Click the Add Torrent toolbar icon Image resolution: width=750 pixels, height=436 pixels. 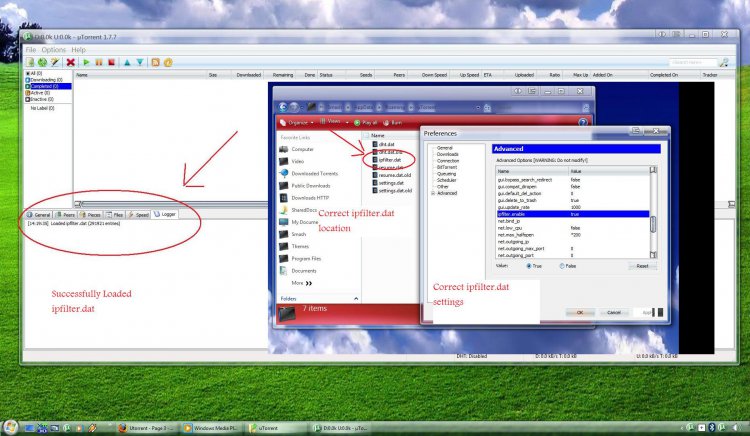click(x=30, y=62)
